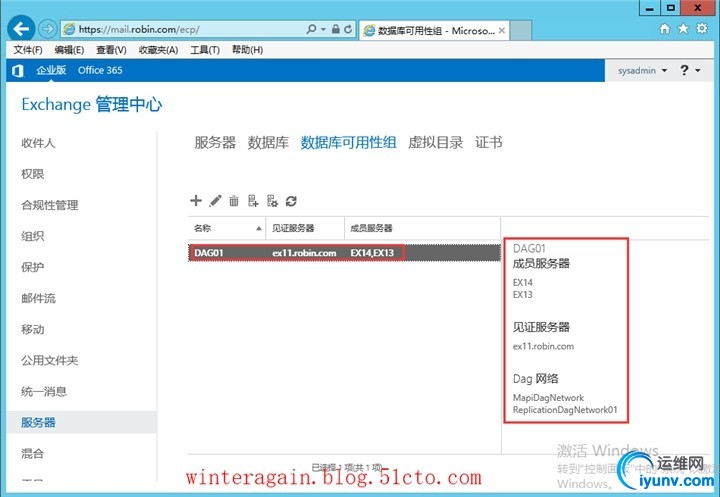Open 组织 in the left navigation
The image size is (720, 497).
(x=32, y=236)
